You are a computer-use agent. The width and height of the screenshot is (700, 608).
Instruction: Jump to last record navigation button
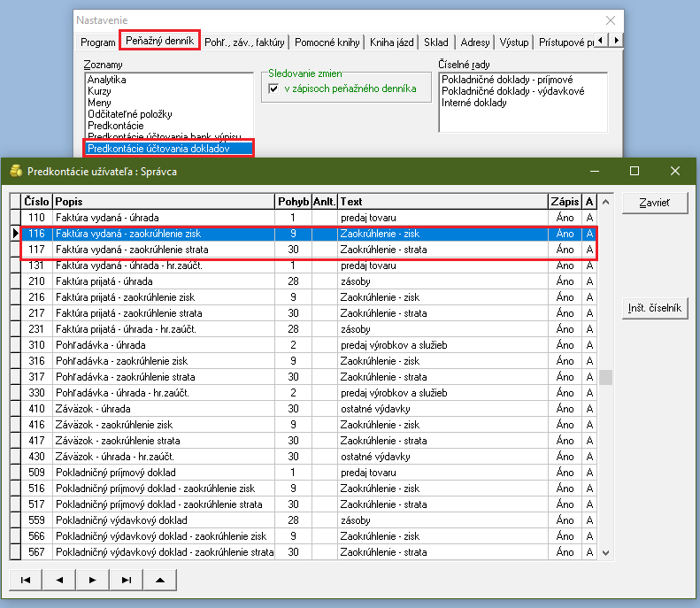click(x=127, y=581)
